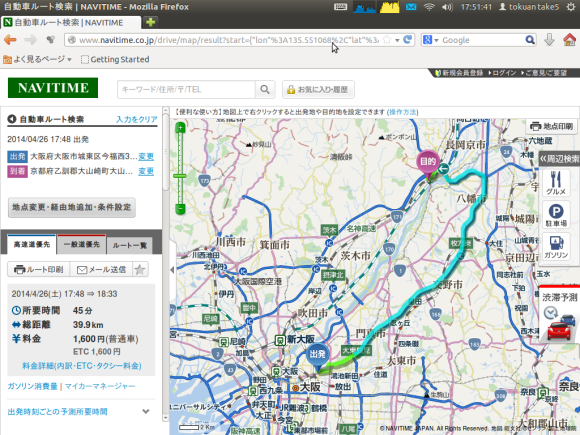This screenshot has height=435, width=580.
Task: Click the reload icon in URL bar
Action: 408,40
